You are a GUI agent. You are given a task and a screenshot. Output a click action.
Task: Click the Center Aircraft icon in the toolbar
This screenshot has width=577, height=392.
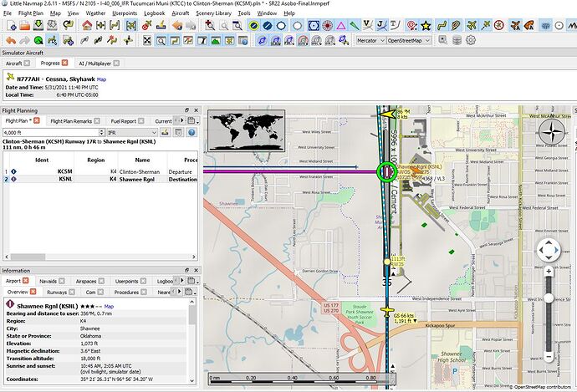[132, 25]
